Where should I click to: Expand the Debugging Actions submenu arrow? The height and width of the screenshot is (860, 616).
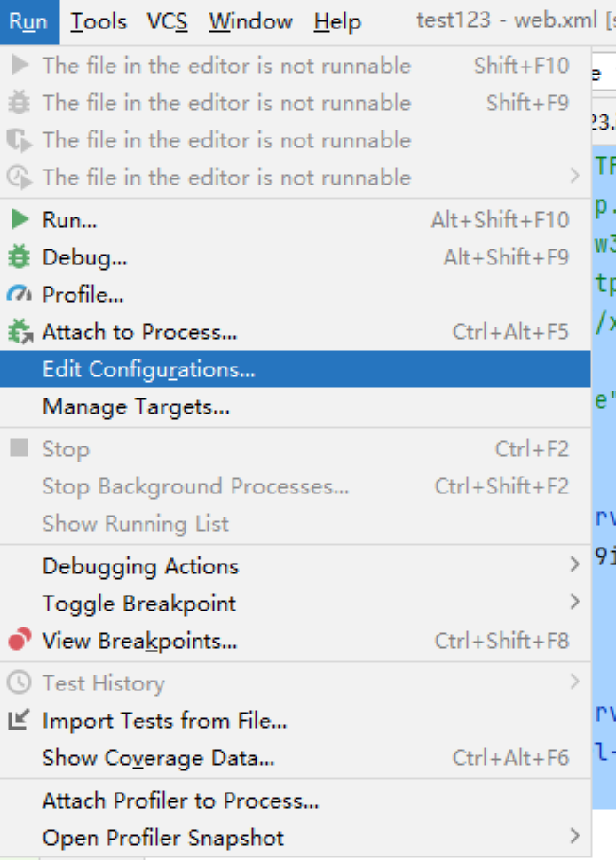click(x=574, y=564)
